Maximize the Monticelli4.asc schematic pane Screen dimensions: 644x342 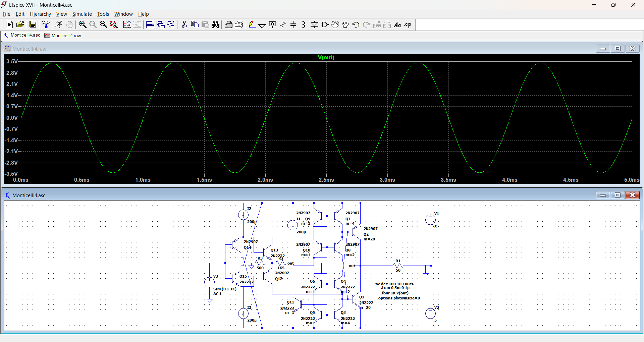[x=618, y=195]
